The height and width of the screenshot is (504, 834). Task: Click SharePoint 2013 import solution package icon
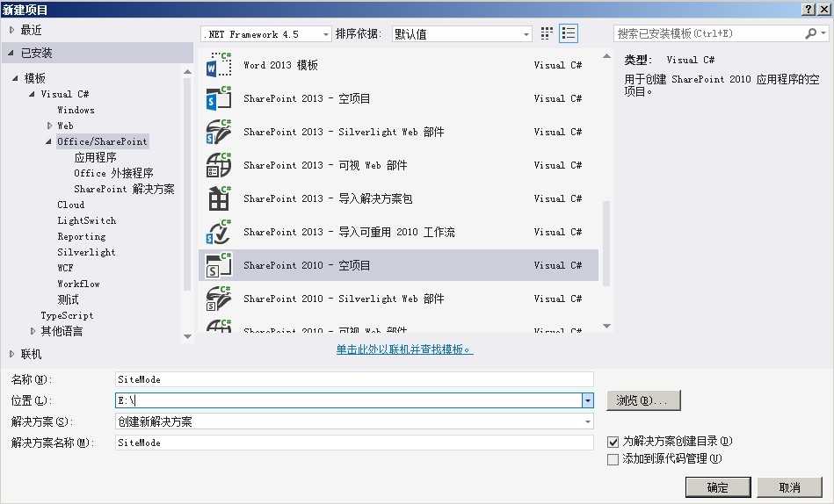coord(219,198)
